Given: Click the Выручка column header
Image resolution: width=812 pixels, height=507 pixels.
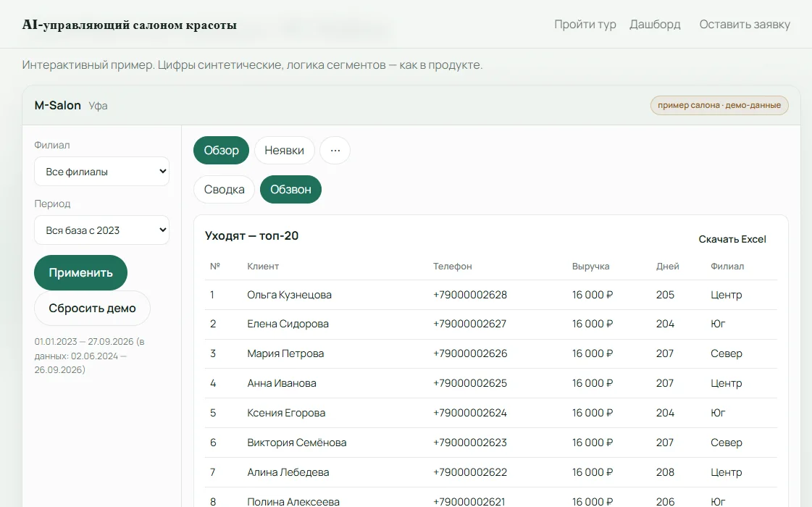Looking at the screenshot, I should point(591,267).
